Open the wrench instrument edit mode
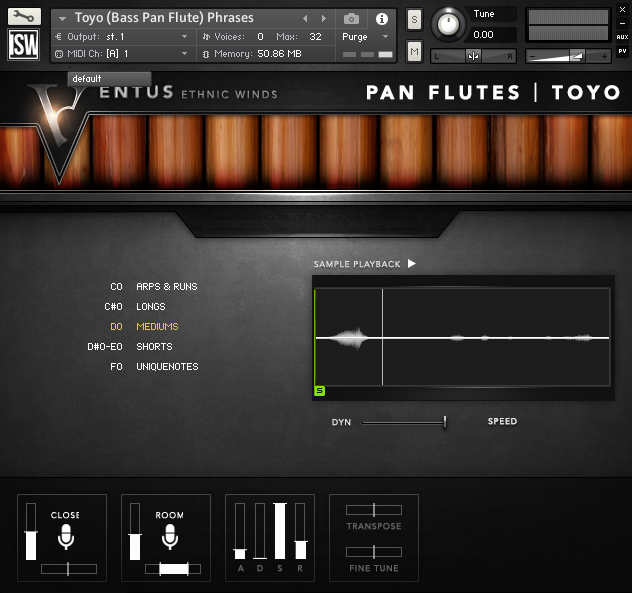Viewport: 632px width, 593px height. click(24, 17)
